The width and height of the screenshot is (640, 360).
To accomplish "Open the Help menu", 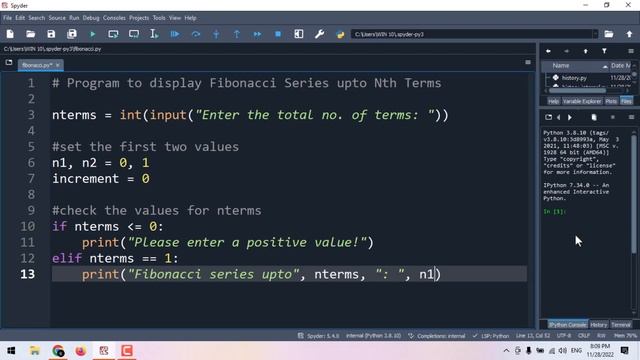I will 190,18.
